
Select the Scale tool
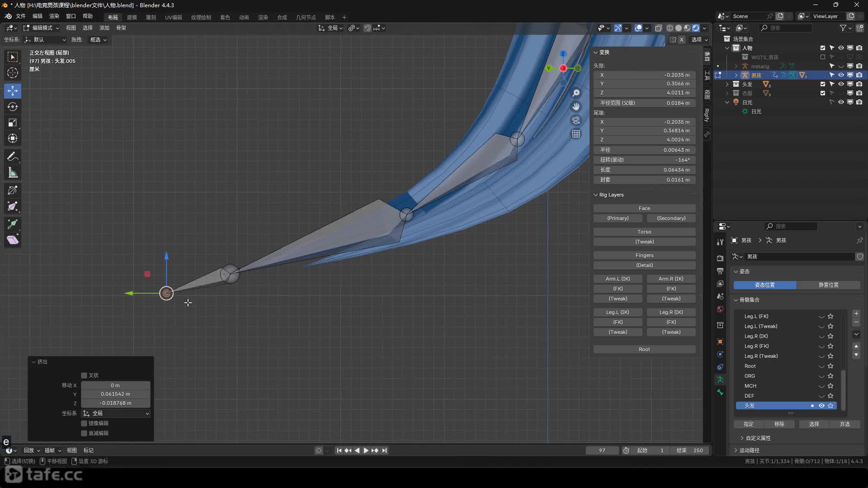[x=13, y=122]
